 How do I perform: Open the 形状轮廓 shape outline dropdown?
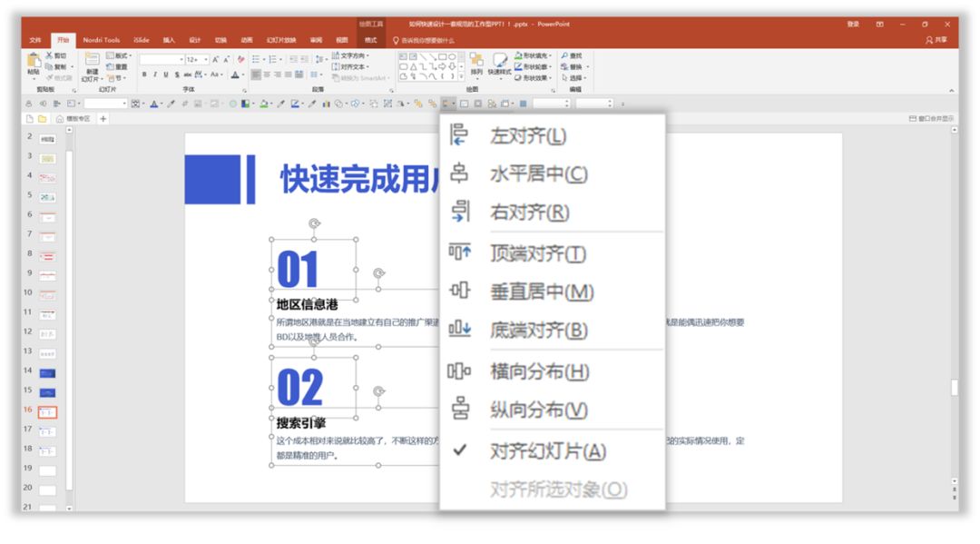[x=533, y=66]
